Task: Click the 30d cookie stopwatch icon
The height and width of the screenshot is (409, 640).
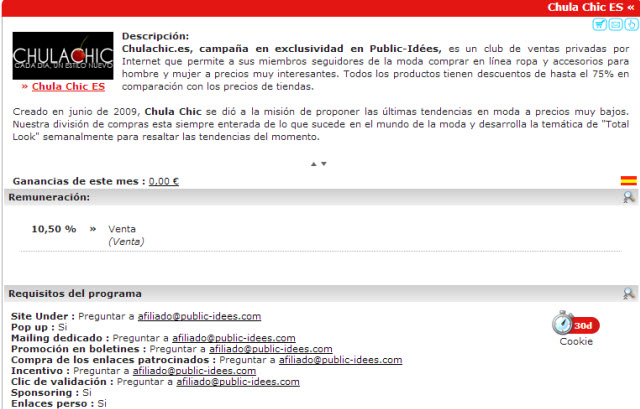Action: point(576,324)
